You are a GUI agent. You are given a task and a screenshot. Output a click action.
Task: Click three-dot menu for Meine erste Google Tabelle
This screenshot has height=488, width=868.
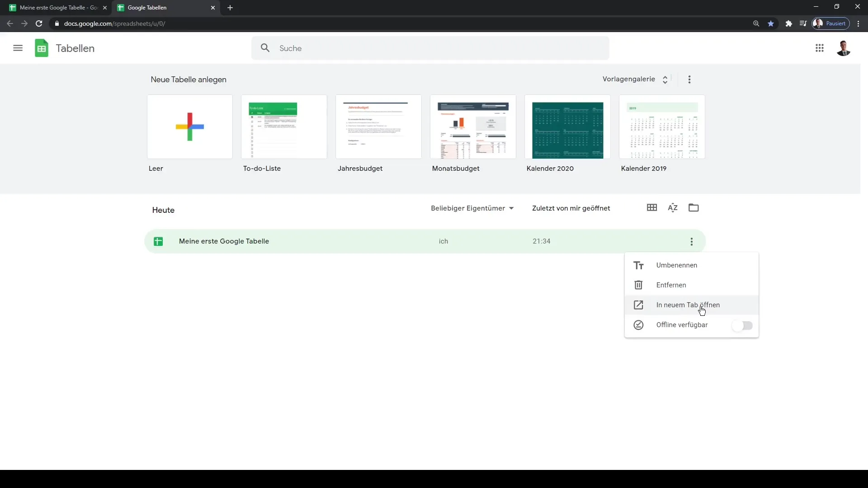tap(692, 242)
